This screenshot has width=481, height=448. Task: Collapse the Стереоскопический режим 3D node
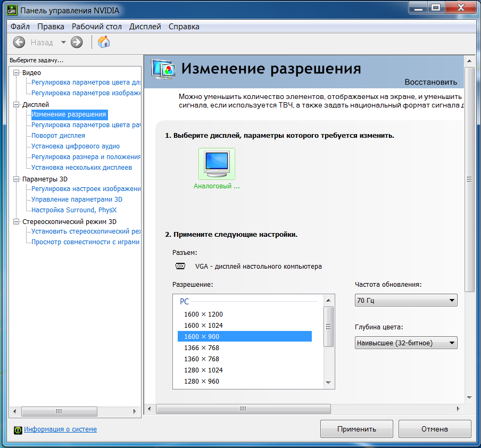pos(16,221)
